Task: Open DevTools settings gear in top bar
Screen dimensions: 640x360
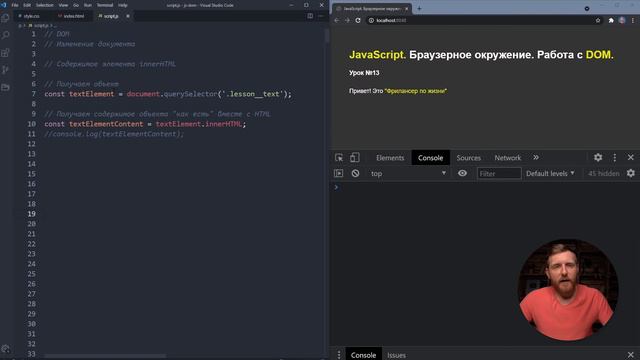Action: click(598, 158)
